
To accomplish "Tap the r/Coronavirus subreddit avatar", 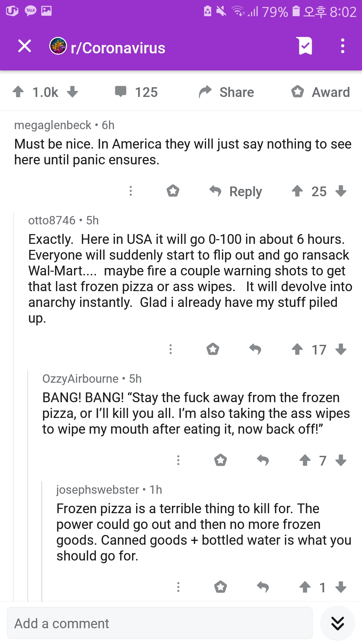I will [x=58, y=46].
